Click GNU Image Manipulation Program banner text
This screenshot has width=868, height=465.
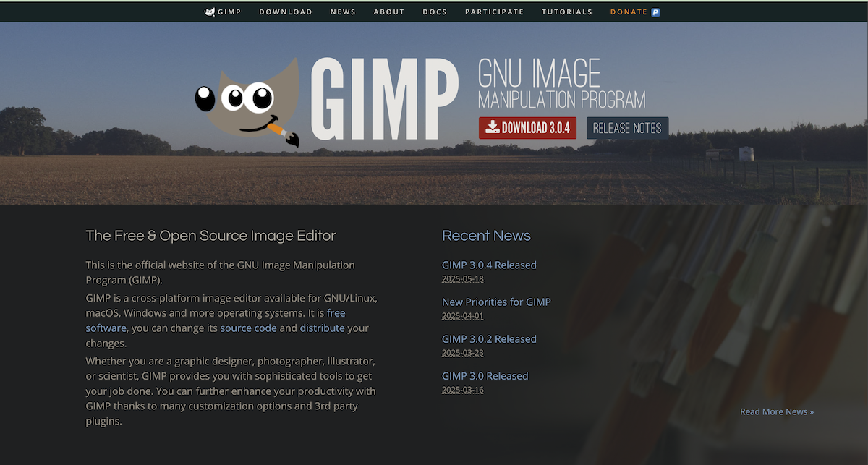pyautogui.click(x=562, y=83)
